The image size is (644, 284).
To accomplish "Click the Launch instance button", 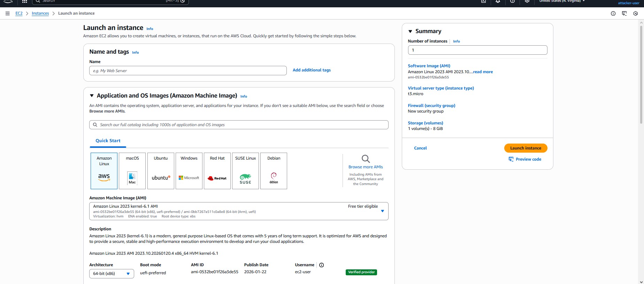I will tap(526, 148).
